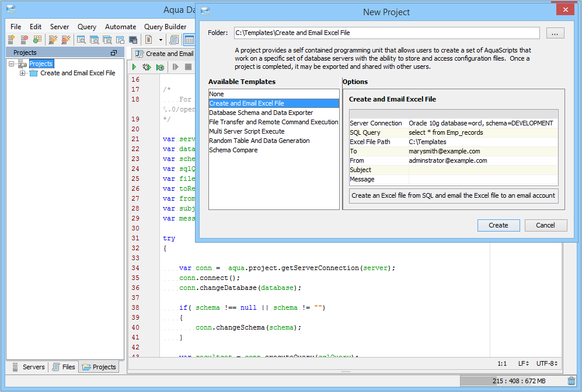This screenshot has height=392, width=582.
Task: Click the stop execution square icon
Action: (188, 68)
